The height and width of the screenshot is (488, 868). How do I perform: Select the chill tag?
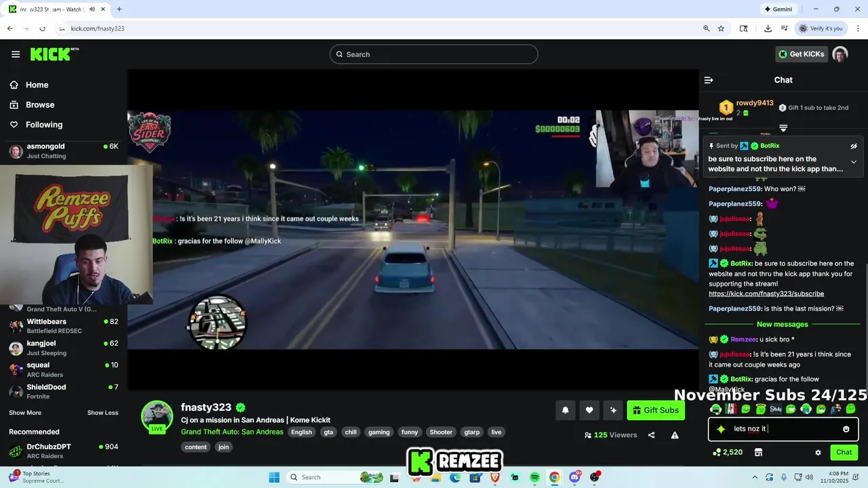tap(351, 432)
